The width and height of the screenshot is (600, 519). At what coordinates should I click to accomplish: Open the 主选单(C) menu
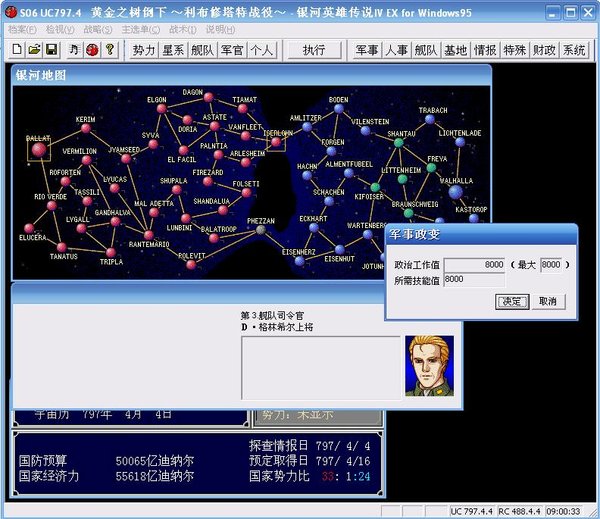tap(141, 29)
